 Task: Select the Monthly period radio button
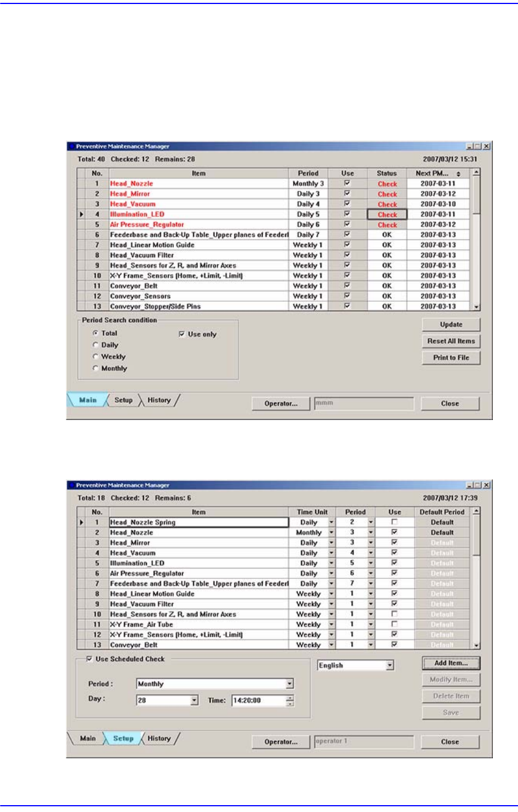(x=95, y=369)
